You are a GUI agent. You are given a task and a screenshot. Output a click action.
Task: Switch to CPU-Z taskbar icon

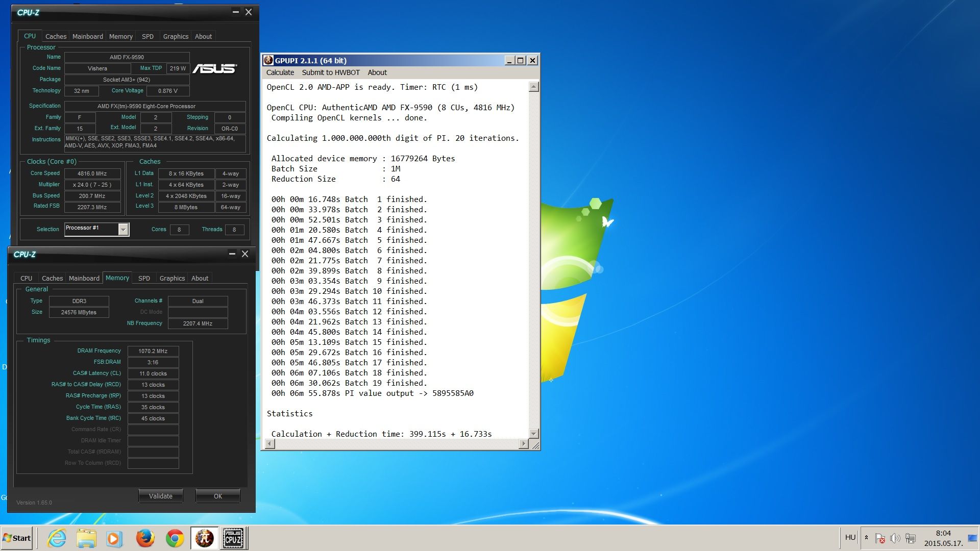[x=234, y=538]
